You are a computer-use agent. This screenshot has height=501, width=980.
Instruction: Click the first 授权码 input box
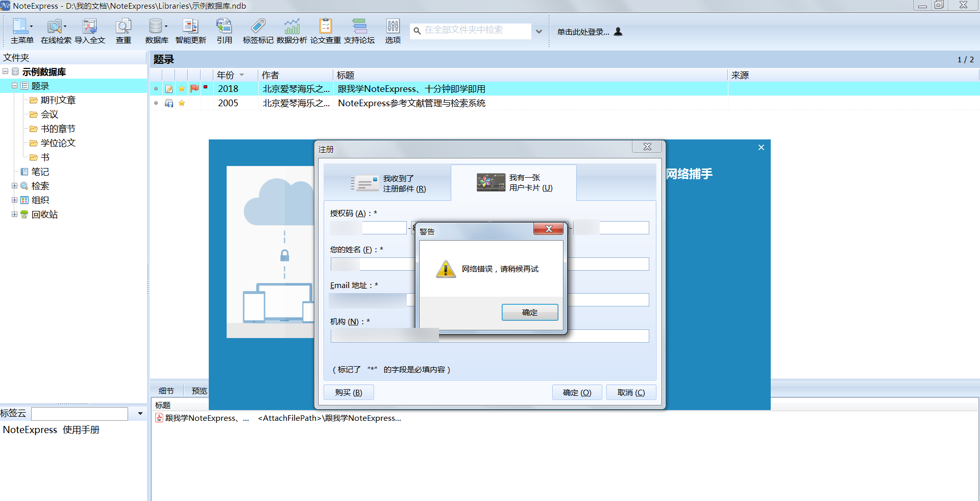pos(368,227)
